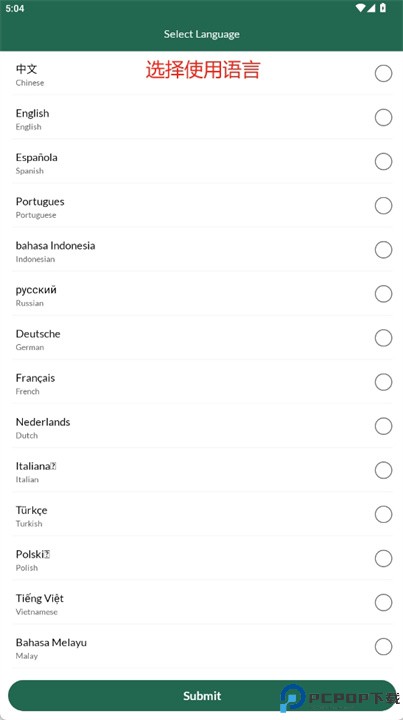Select the Russian radio button
The height and width of the screenshot is (720, 403).
(383, 294)
